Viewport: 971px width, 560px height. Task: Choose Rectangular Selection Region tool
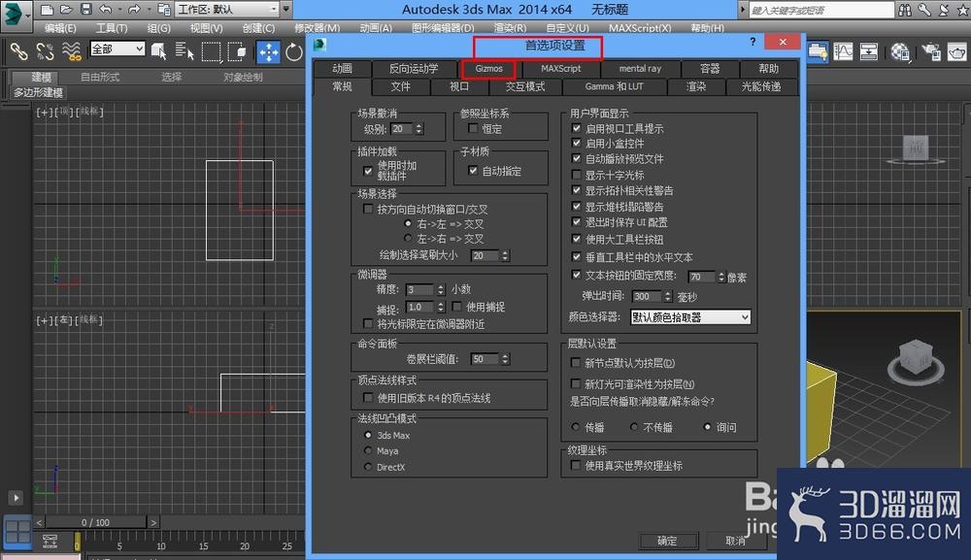pyautogui.click(x=211, y=51)
